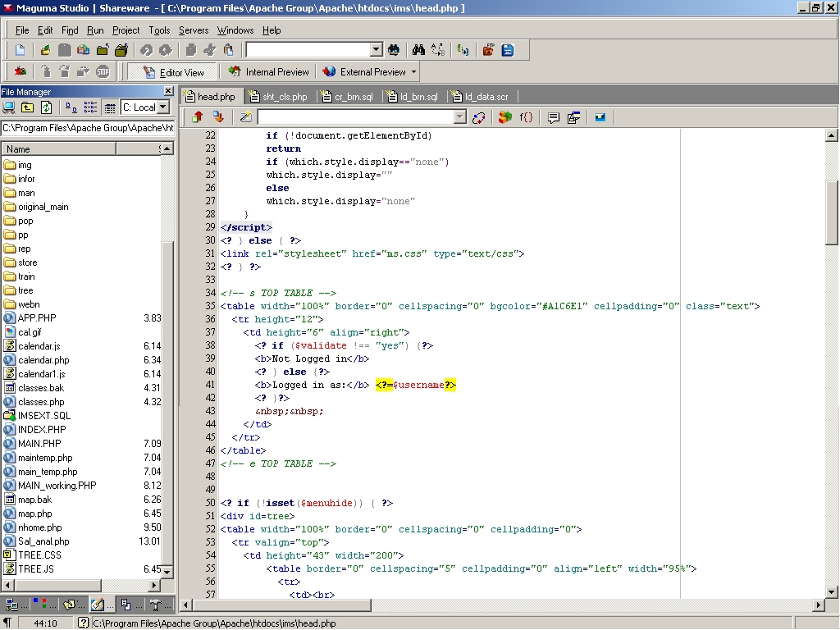Click the colored cubes classes icon
This screenshot has width=840, height=630.
[504, 116]
